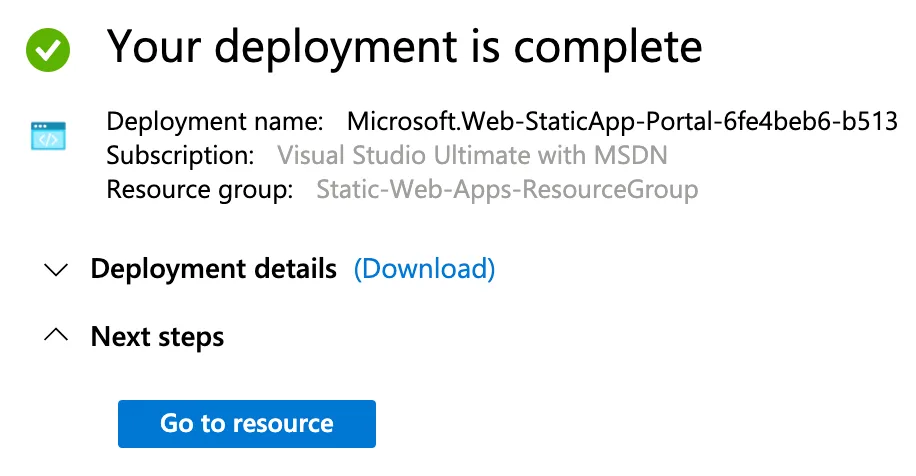Click the green success checkmark icon
The image size is (916, 476).
[48, 48]
